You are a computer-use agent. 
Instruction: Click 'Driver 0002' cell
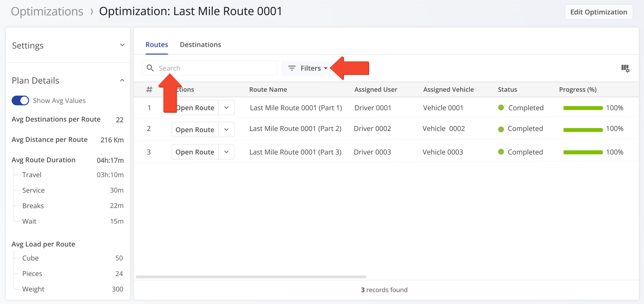(372, 128)
